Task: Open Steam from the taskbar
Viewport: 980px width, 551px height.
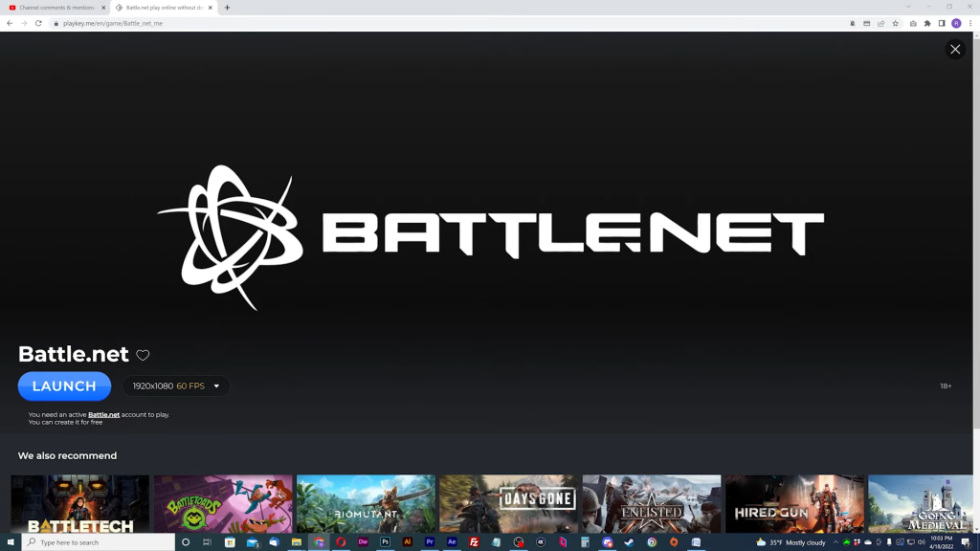Action: click(630, 542)
